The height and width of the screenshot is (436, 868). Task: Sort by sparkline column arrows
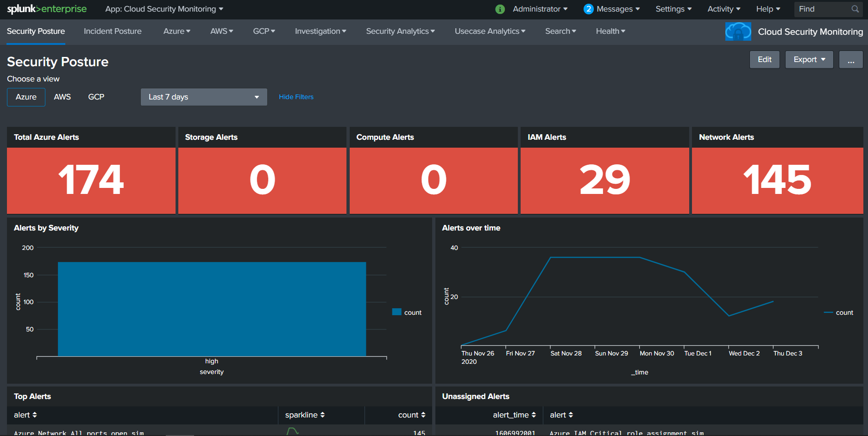point(322,415)
